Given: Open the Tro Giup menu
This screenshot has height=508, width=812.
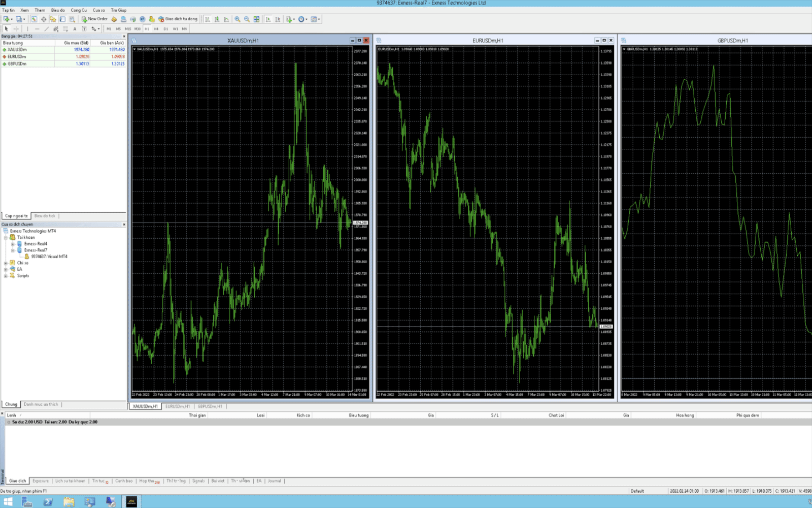Looking at the screenshot, I should (x=119, y=10).
